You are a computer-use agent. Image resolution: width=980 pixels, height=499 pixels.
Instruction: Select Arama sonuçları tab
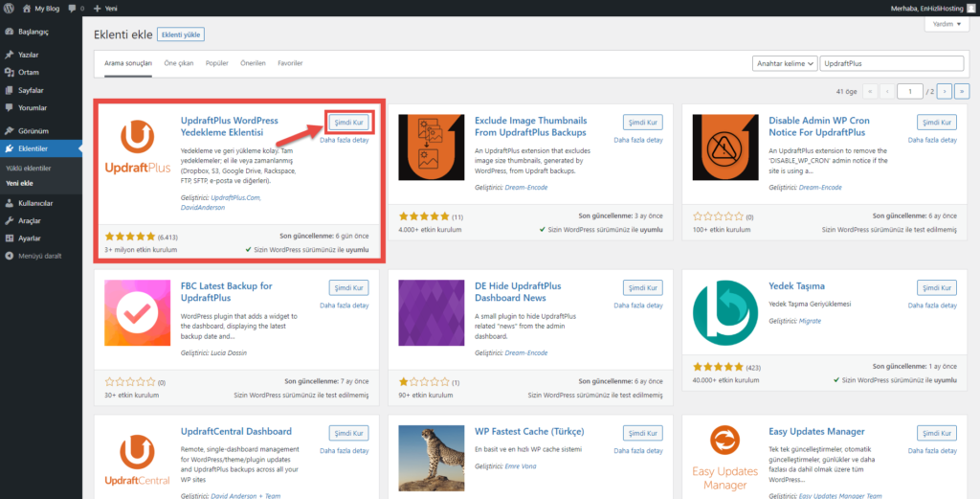[x=128, y=64]
